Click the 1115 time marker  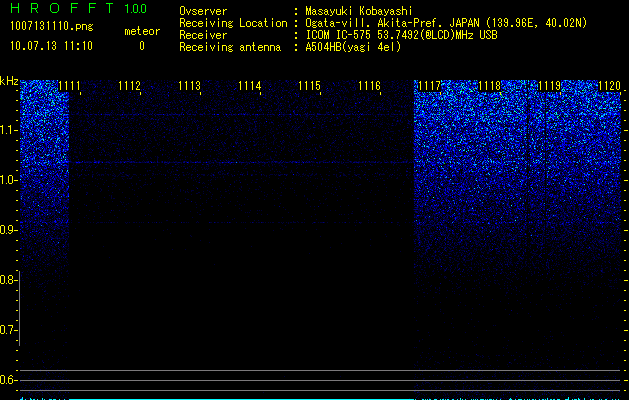pos(310,86)
